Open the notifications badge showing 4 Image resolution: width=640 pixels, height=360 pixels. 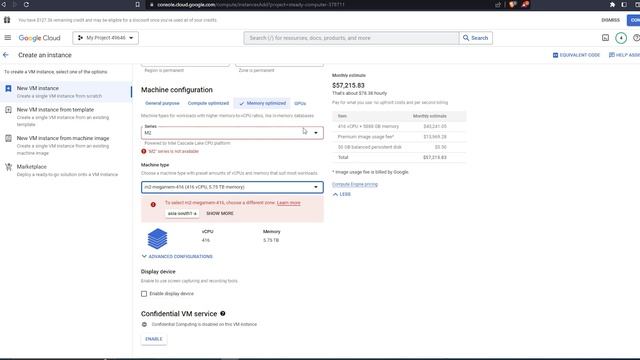[621, 38]
